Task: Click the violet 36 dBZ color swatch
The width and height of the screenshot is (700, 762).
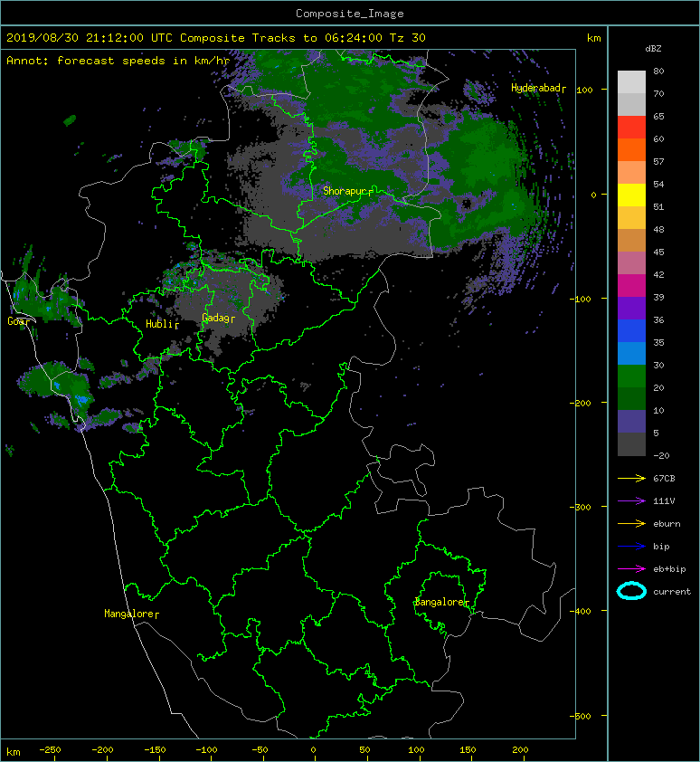Action: (x=631, y=308)
